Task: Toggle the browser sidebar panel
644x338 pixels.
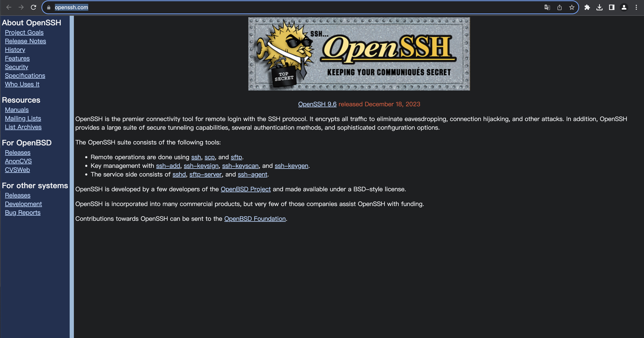Action: 611,7
